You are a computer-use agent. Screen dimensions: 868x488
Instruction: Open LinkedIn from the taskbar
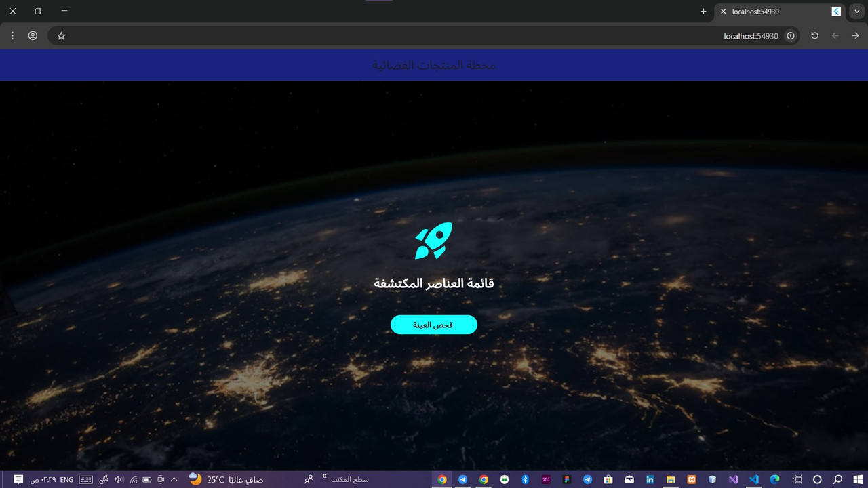pos(650,479)
